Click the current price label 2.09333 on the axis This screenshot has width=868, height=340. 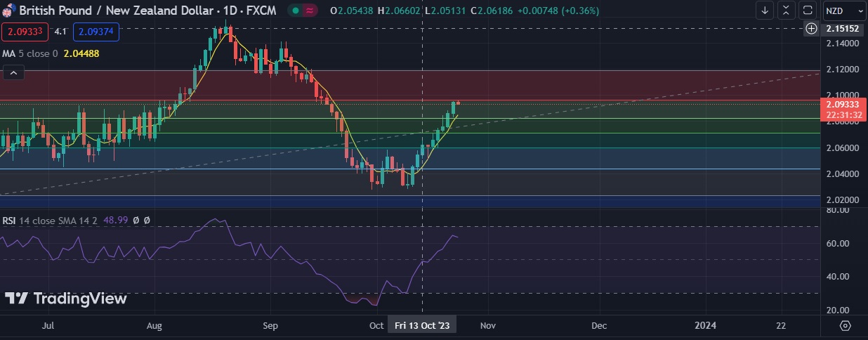843,104
